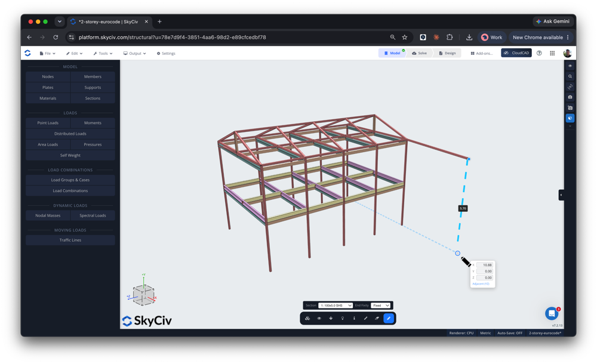Image resolution: width=597 pixels, height=364 pixels.
Task: Open Load Combinations
Action: pyautogui.click(x=70, y=191)
